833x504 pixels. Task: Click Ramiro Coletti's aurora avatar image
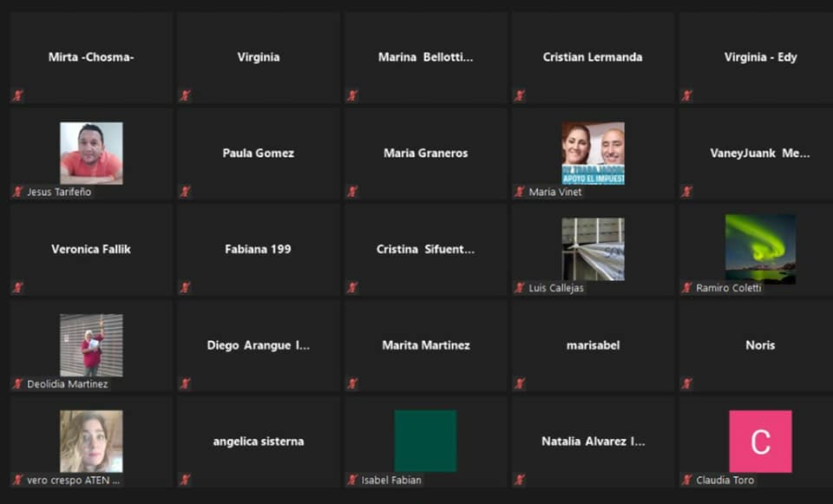760,248
